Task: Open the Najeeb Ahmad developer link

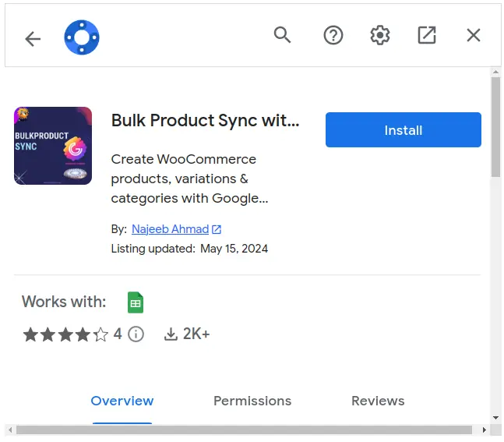Action: (x=170, y=229)
